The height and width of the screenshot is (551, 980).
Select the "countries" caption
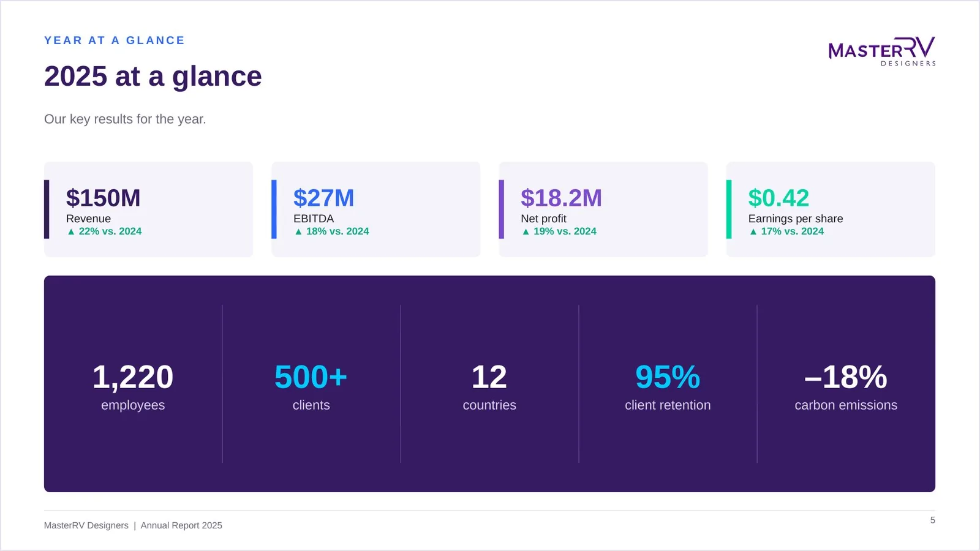[x=489, y=405]
